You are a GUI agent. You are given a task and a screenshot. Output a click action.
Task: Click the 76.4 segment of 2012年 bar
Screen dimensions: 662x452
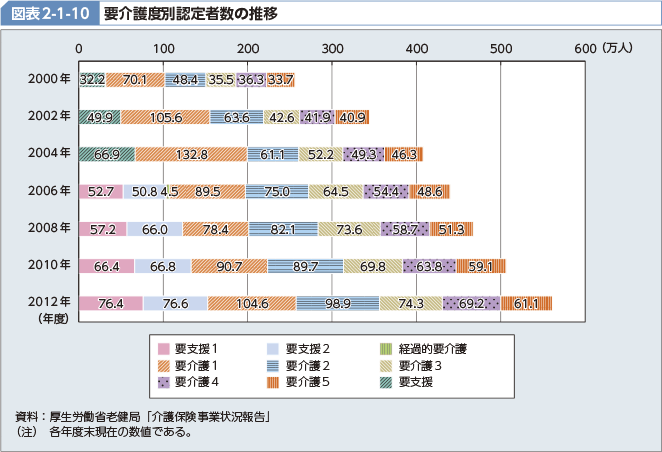(x=110, y=303)
